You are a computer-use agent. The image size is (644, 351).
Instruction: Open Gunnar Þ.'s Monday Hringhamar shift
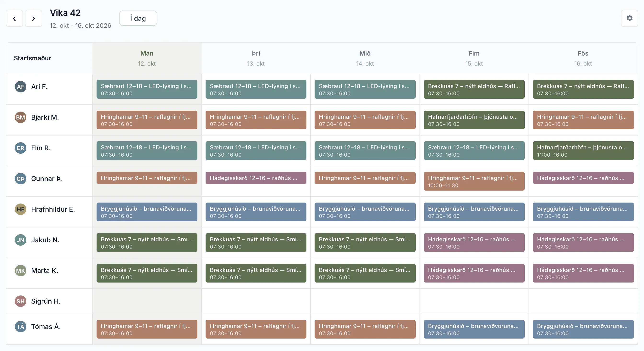147,178
